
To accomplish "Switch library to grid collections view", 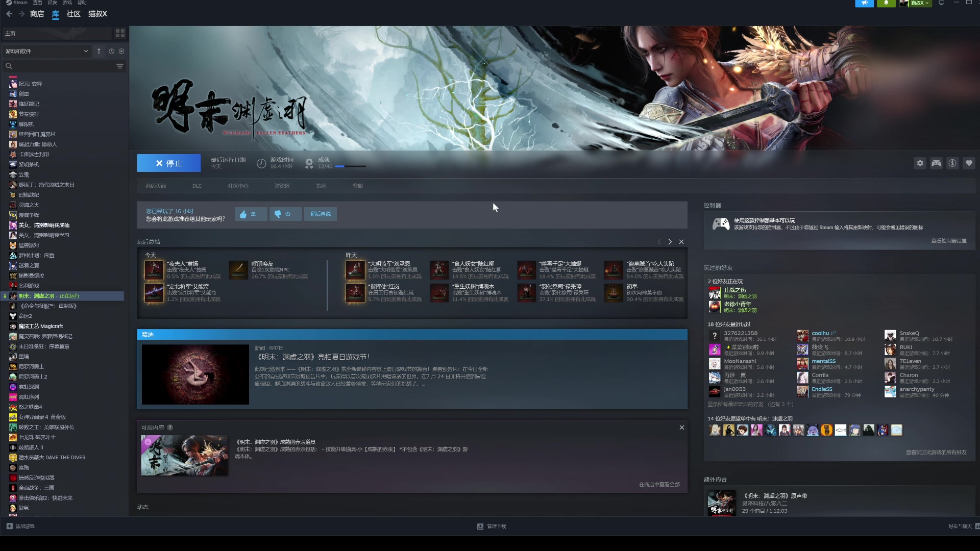I will [x=120, y=33].
